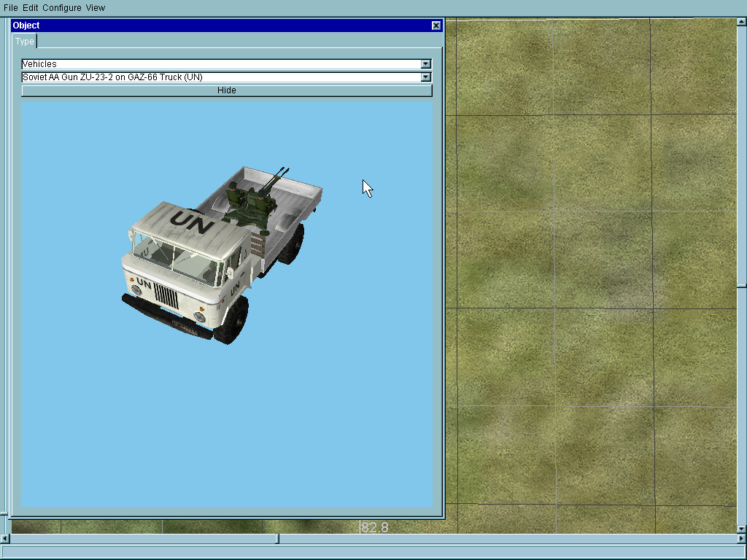Click the horizontal scrollbar right arrow
This screenshot has height=560, width=747.
click(x=742, y=539)
